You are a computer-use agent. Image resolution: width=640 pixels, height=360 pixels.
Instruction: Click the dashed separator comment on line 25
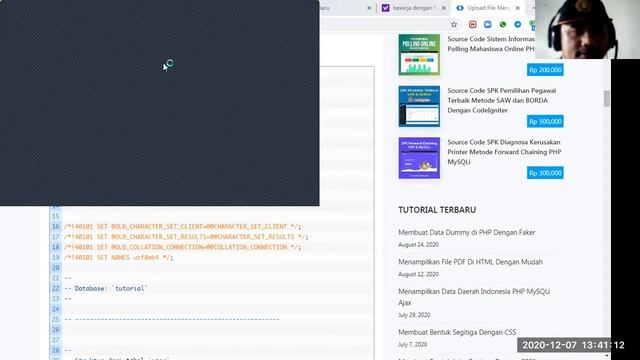(x=172, y=319)
